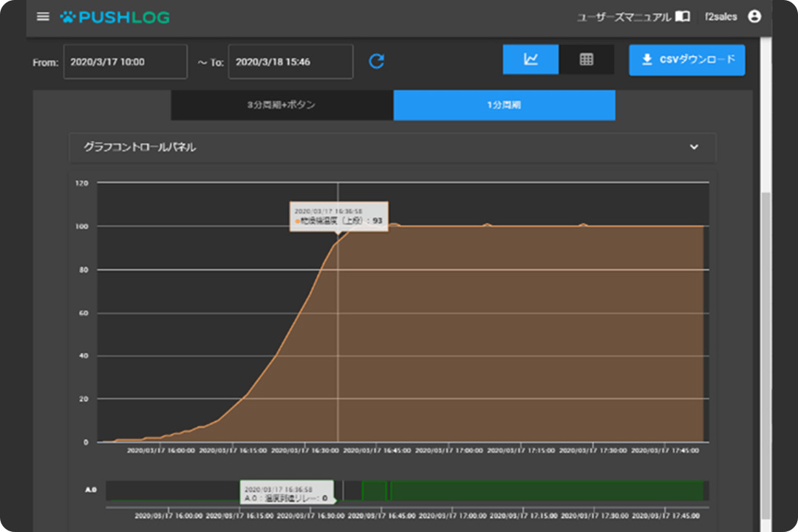This screenshot has height=532, width=798.
Task: Click the グラフコントロールパネル header title
Action: pyautogui.click(x=140, y=147)
